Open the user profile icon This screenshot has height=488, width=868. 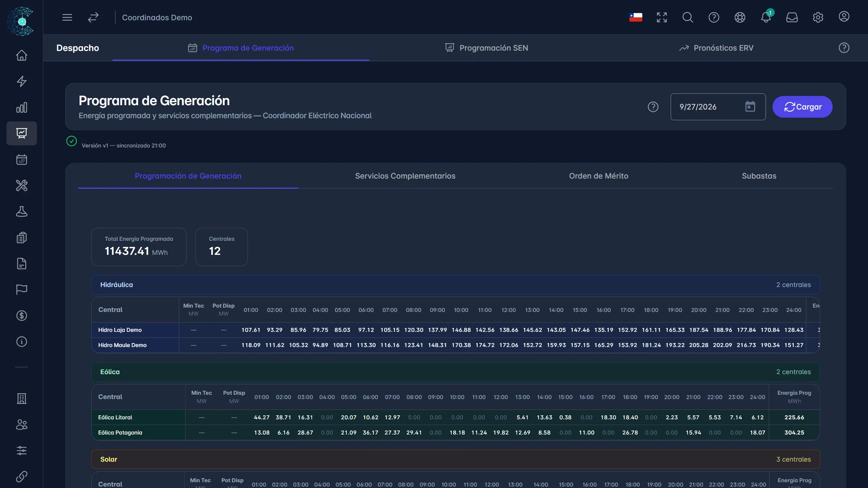[844, 17]
